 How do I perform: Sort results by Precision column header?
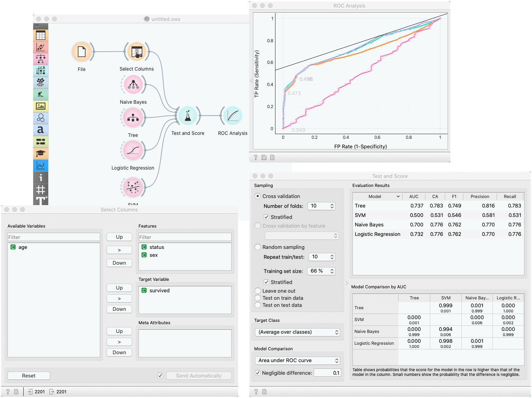[x=480, y=196]
